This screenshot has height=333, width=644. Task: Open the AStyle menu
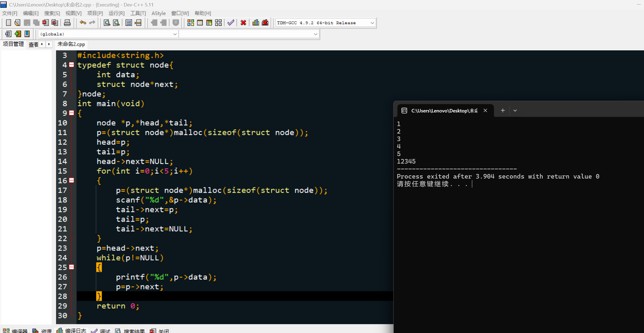tap(158, 13)
